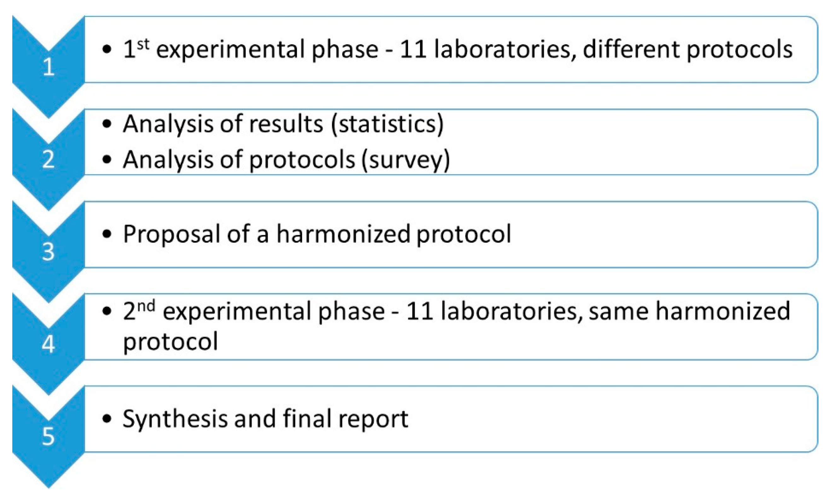Click the bullet before "Analysis of protocols"
832x504 pixels.
tap(107, 159)
